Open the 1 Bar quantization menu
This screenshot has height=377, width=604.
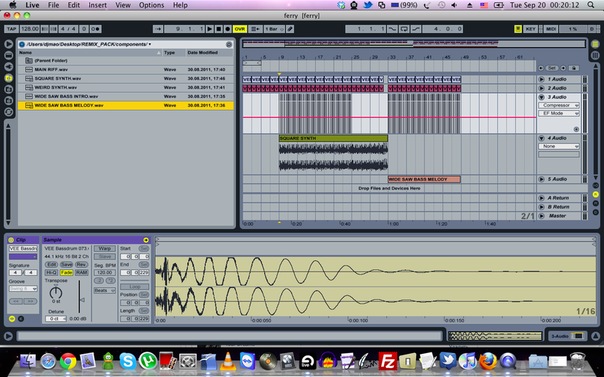click(x=273, y=29)
